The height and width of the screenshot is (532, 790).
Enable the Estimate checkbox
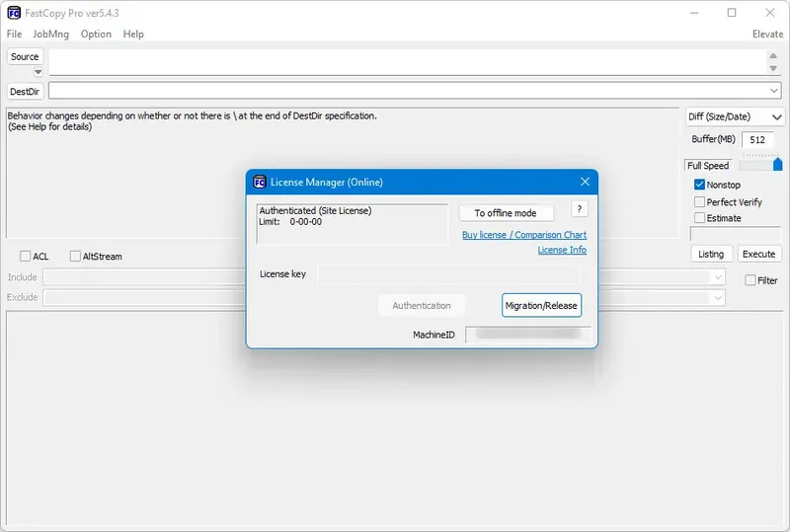699,217
